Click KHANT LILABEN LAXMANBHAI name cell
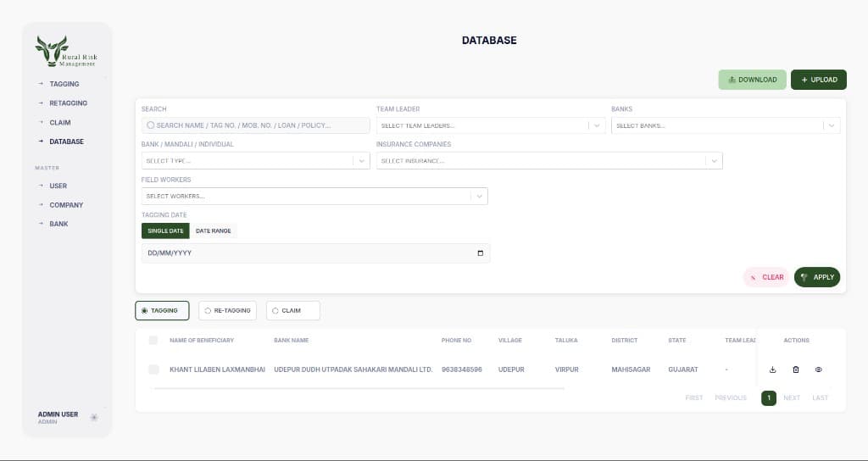 click(217, 369)
